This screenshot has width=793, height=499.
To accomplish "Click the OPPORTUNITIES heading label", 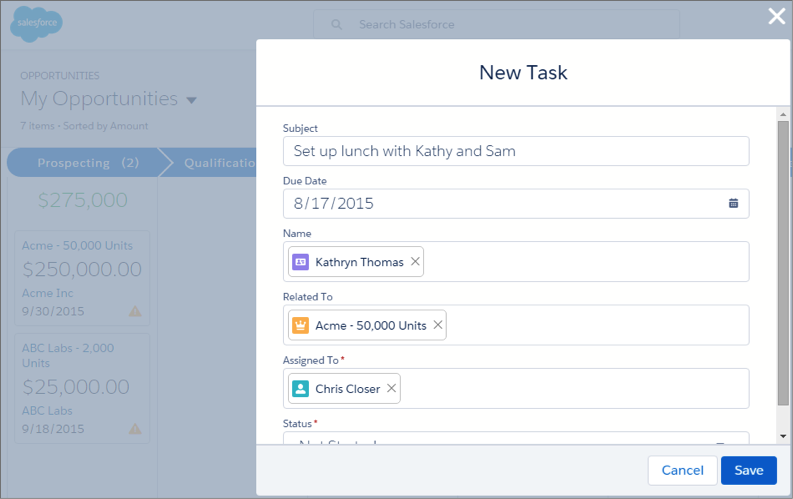I will pyautogui.click(x=60, y=75).
